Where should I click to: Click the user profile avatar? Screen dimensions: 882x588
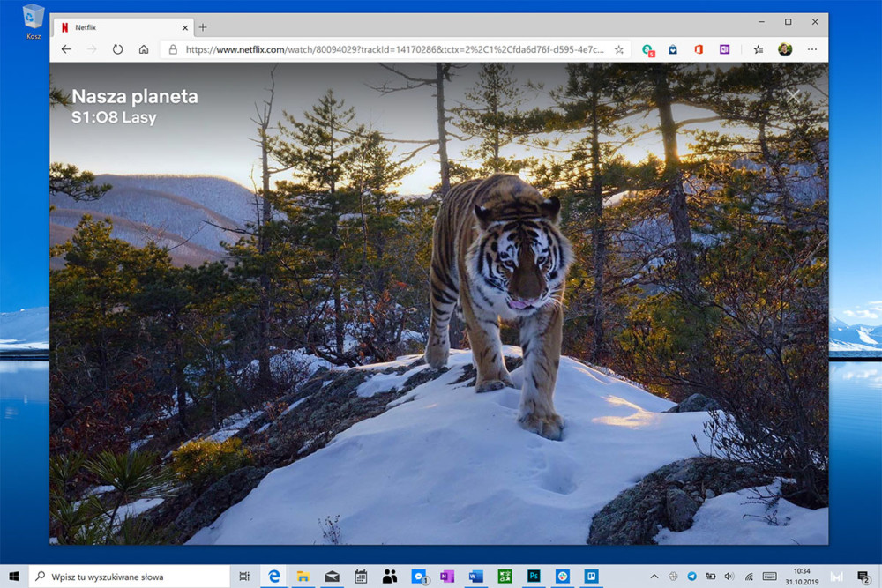[785, 50]
